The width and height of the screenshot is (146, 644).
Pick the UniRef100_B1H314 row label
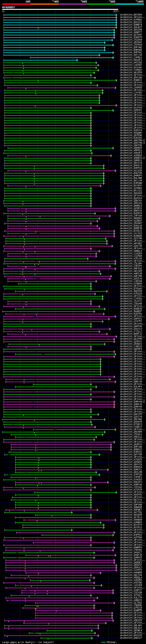(x=131, y=198)
